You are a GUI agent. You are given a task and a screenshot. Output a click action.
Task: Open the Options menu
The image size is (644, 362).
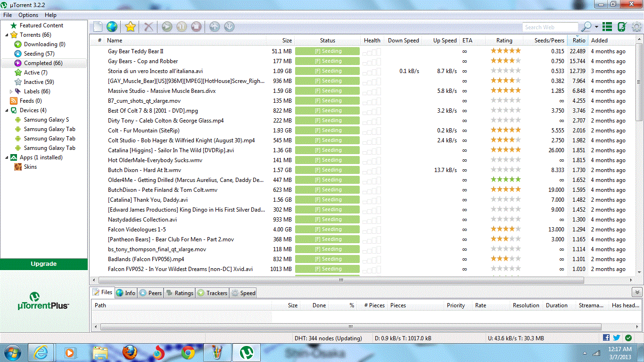tap(28, 15)
